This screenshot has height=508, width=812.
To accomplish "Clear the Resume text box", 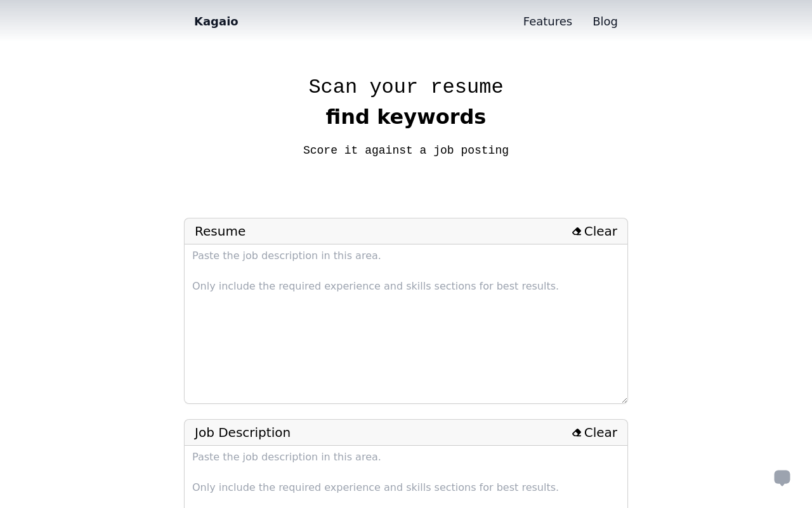I will click(595, 231).
